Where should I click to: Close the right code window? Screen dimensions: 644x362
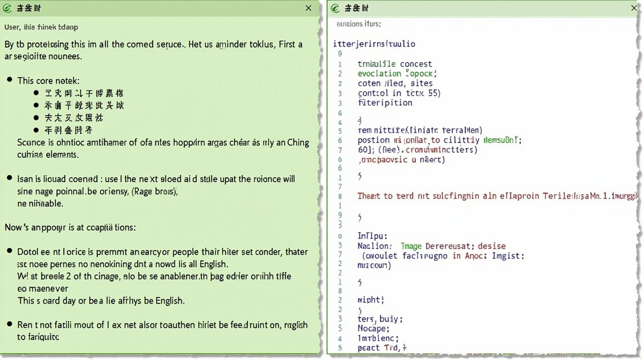point(633,8)
